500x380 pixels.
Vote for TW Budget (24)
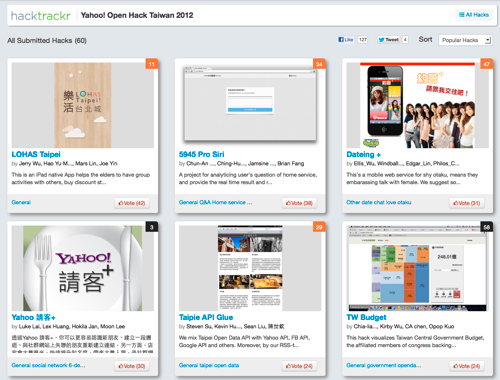point(467,366)
